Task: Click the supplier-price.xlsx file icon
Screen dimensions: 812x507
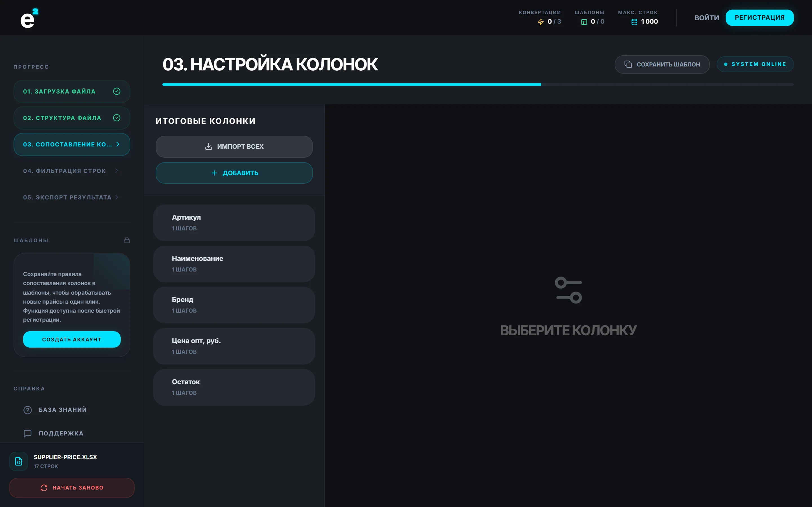Action: point(19,461)
